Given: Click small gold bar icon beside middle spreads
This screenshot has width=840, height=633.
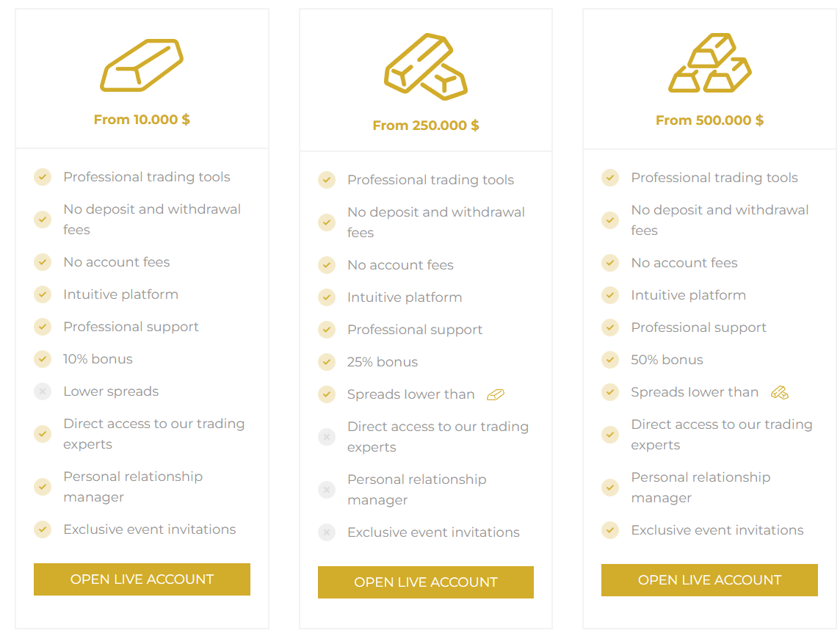Looking at the screenshot, I should (x=496, y=395).
